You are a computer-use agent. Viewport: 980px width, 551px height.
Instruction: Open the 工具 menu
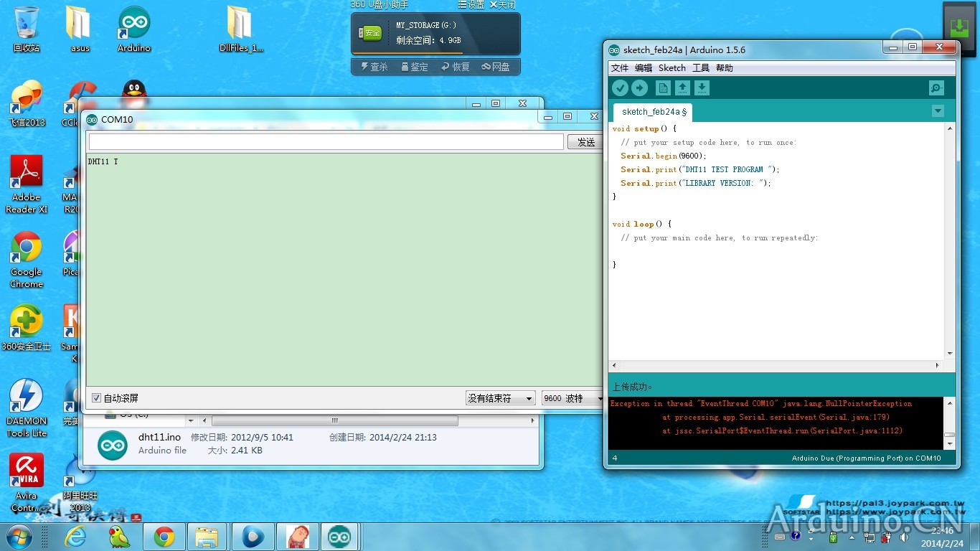click(701, 68)
